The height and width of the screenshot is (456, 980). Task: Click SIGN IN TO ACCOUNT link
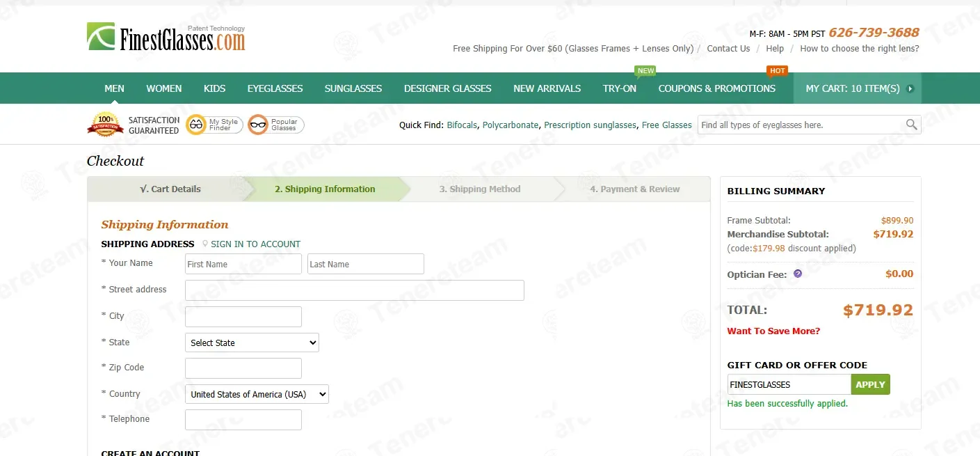coord(256,244)
